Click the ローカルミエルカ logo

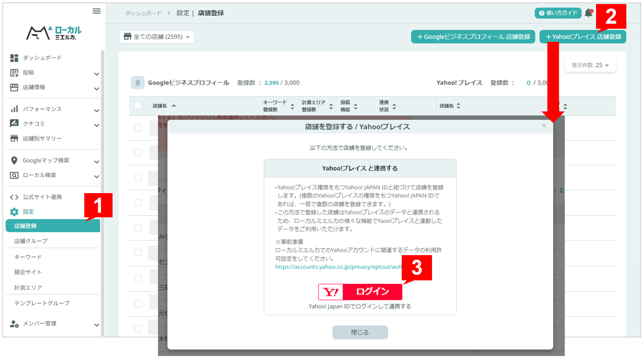click(54, 33)
